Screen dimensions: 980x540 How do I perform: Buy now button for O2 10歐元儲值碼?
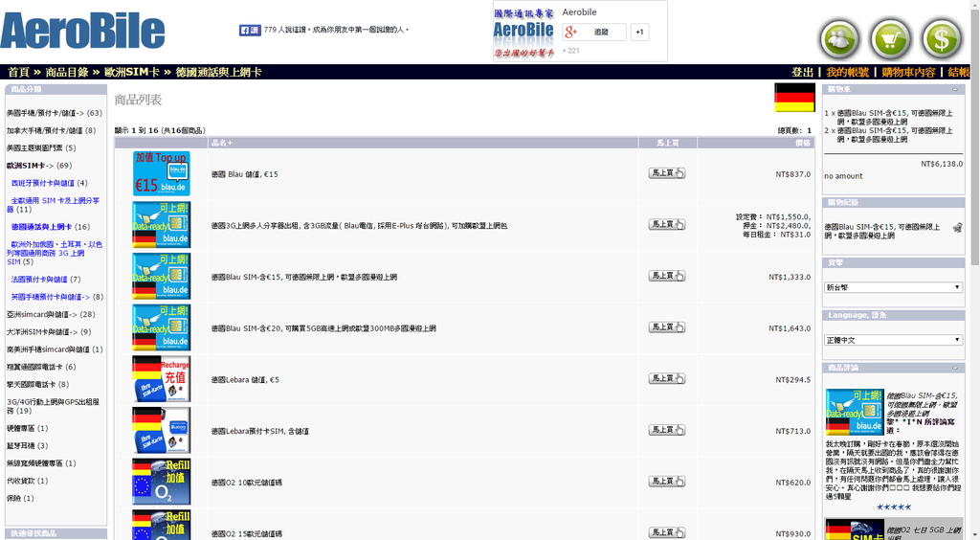[x=667, y=482]
